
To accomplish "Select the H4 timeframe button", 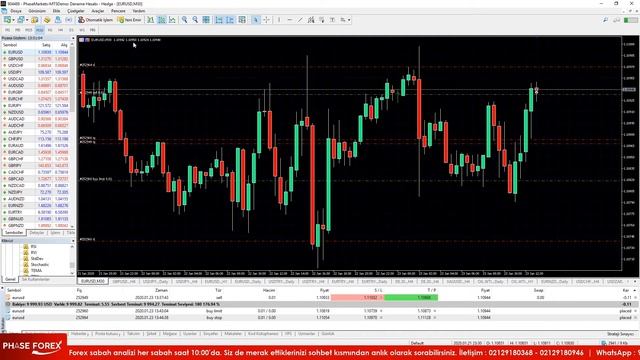I will (x=60, y=30).
